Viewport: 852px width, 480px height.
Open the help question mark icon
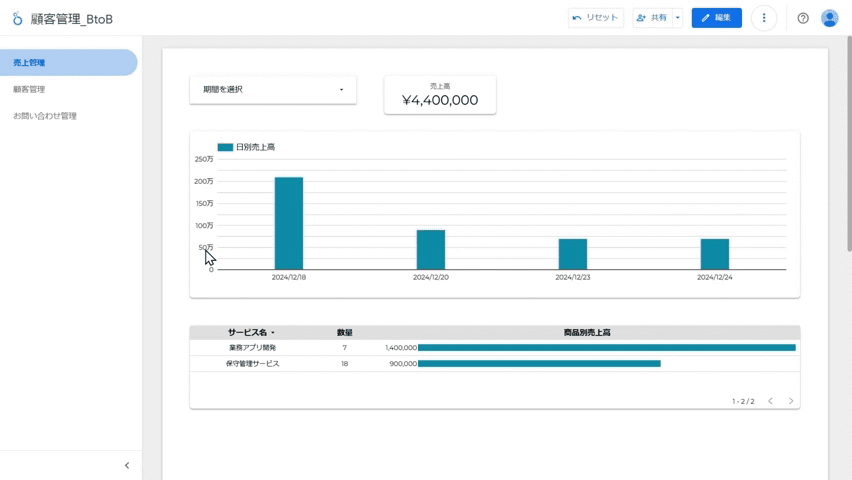[803, 18]
